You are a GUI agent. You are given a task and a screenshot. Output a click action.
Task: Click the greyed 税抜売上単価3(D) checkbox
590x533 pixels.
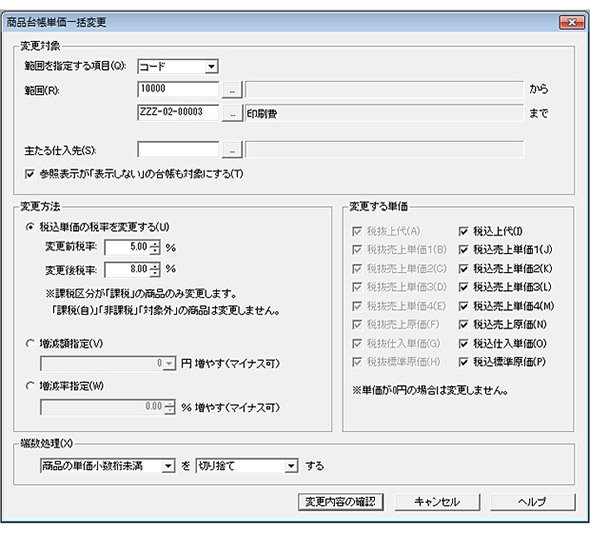point(357,287)
